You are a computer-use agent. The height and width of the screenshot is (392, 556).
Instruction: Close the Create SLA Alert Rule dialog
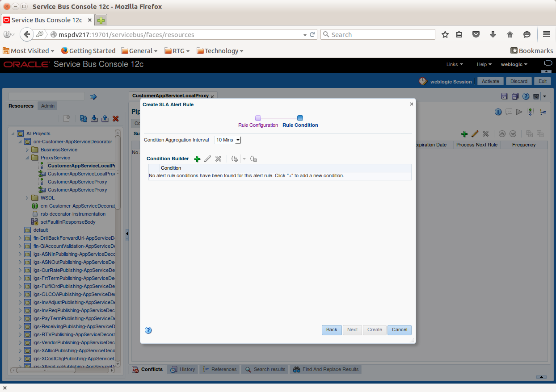411,104
